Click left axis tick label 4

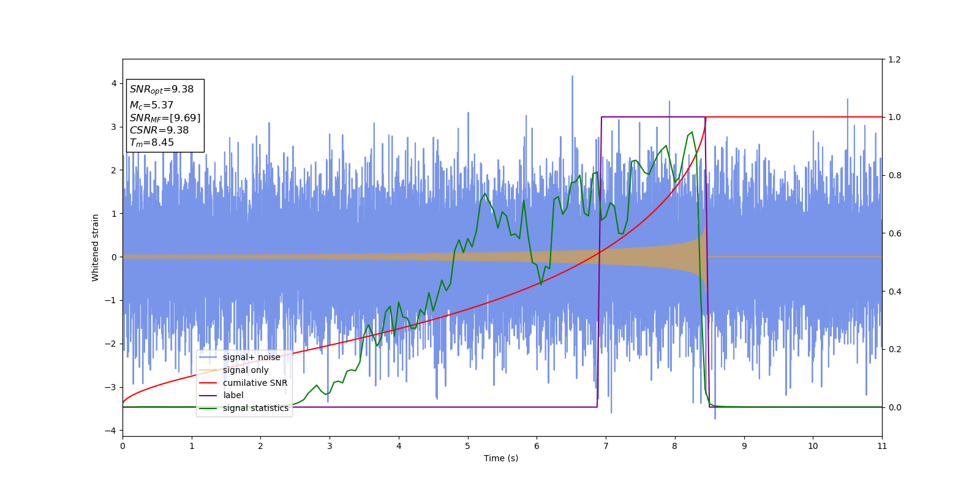(x=114, y=83)
